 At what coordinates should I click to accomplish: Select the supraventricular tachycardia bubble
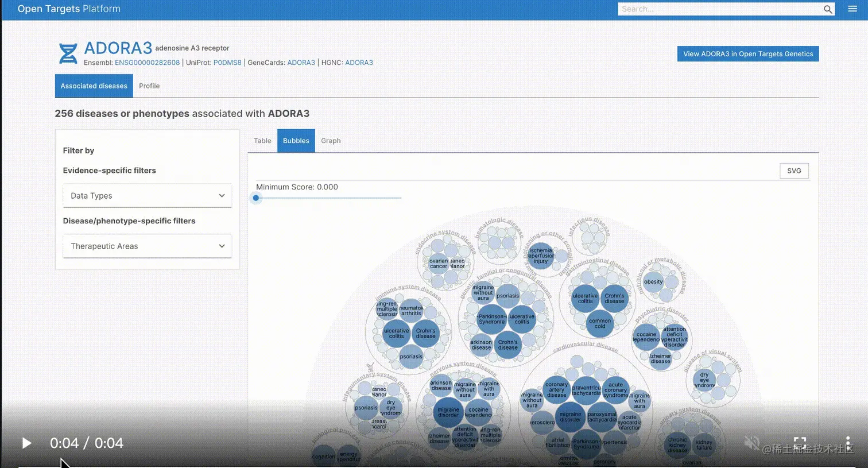[587, 390]
